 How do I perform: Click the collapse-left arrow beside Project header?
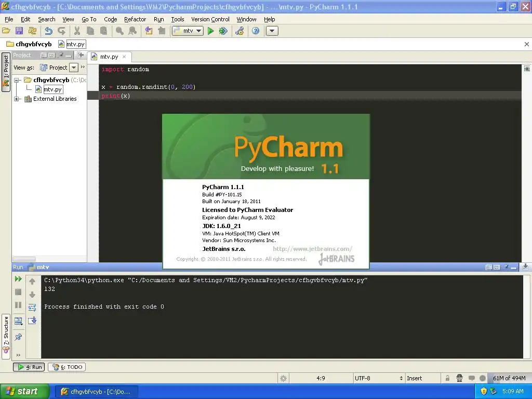pos(81,55)
